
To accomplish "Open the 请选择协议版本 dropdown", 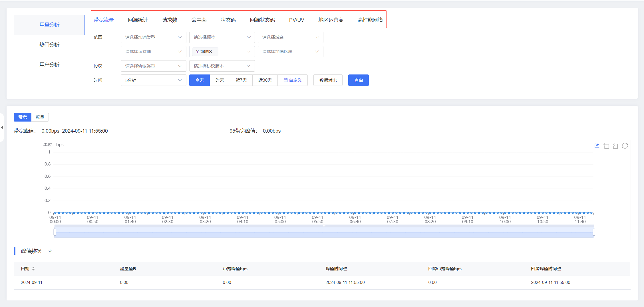I will pos(222,66).
